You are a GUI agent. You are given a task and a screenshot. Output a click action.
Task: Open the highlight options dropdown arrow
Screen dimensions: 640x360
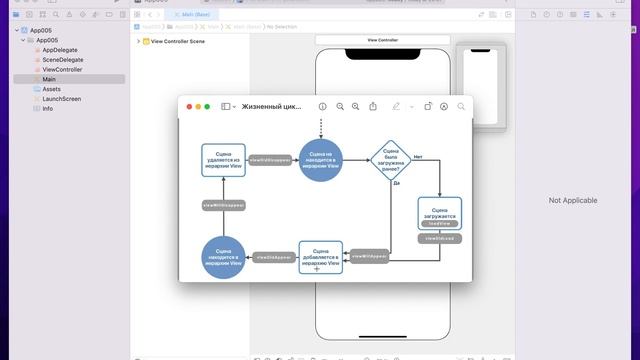tap(411, 107)
